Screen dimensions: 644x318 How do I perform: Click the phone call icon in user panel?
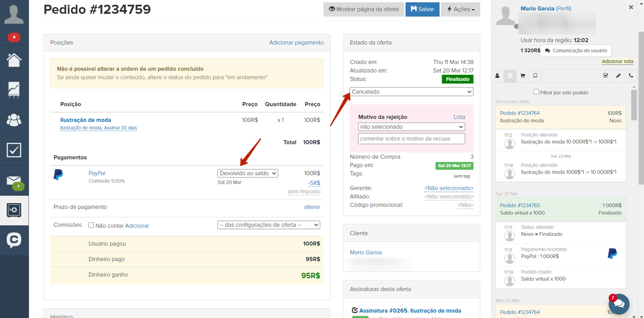(631, 76)
